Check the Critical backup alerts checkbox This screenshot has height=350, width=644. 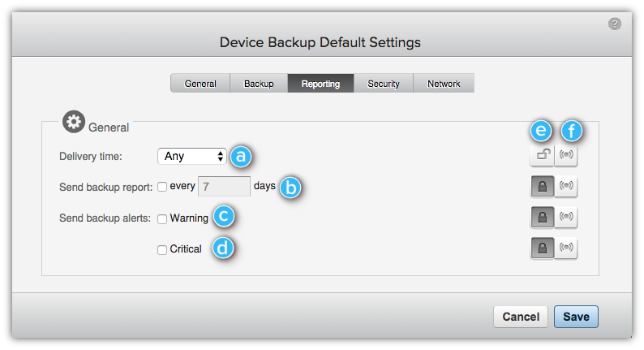pos(162,249)
